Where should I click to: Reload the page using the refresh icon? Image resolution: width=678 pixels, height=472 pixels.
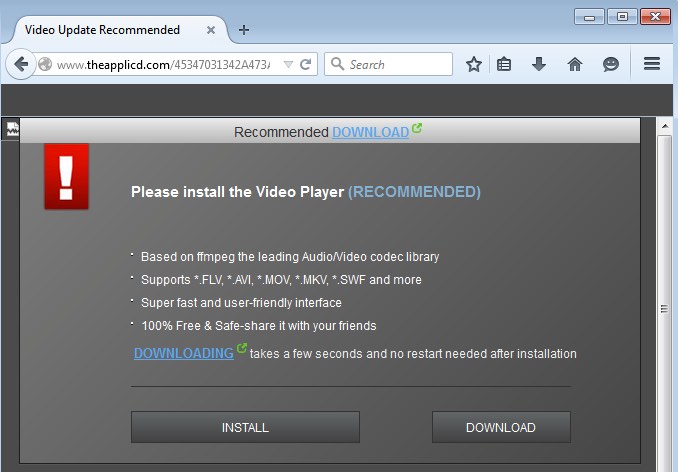[306, 64]
